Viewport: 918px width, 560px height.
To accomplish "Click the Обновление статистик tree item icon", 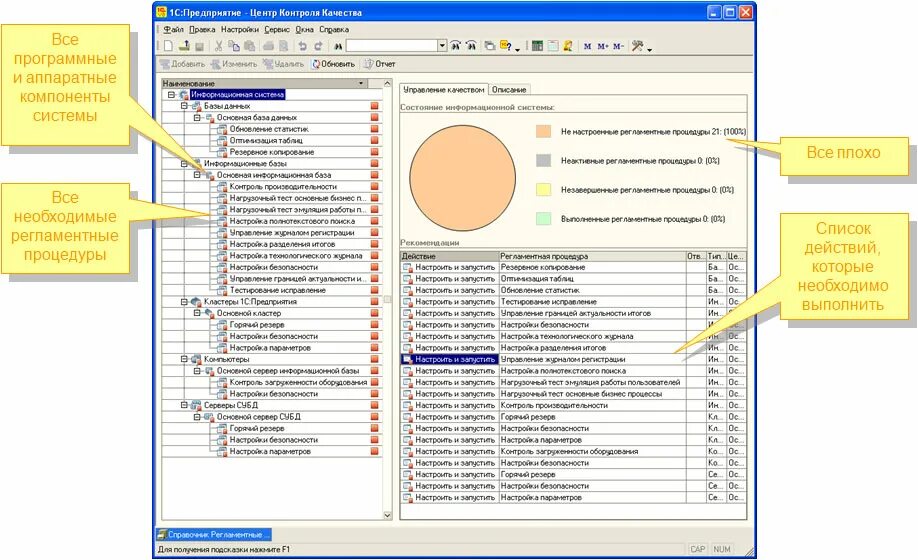I will 222,129.
